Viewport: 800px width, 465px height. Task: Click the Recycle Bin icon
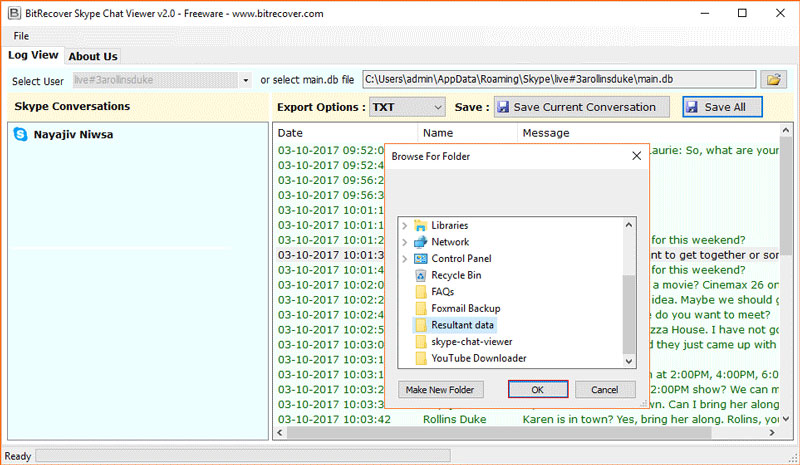(x=420, y=276)
